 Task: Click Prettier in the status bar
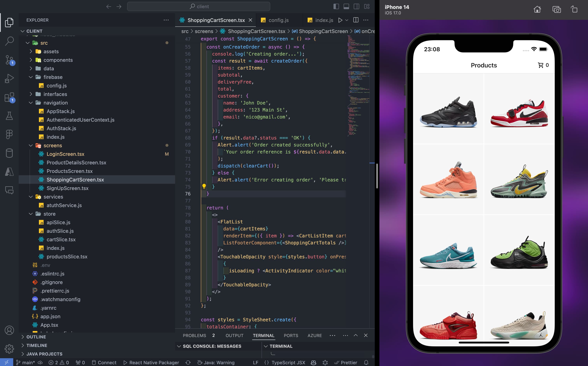(346, 362)
